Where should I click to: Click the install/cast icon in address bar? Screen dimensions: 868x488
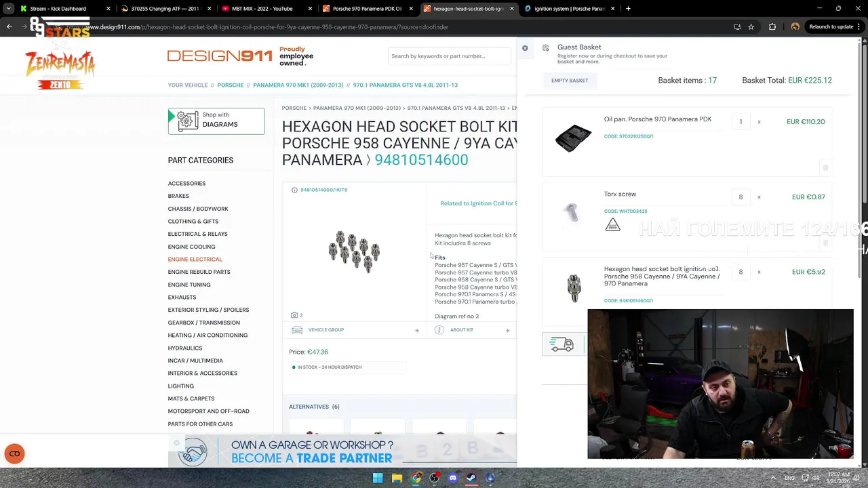737,27
